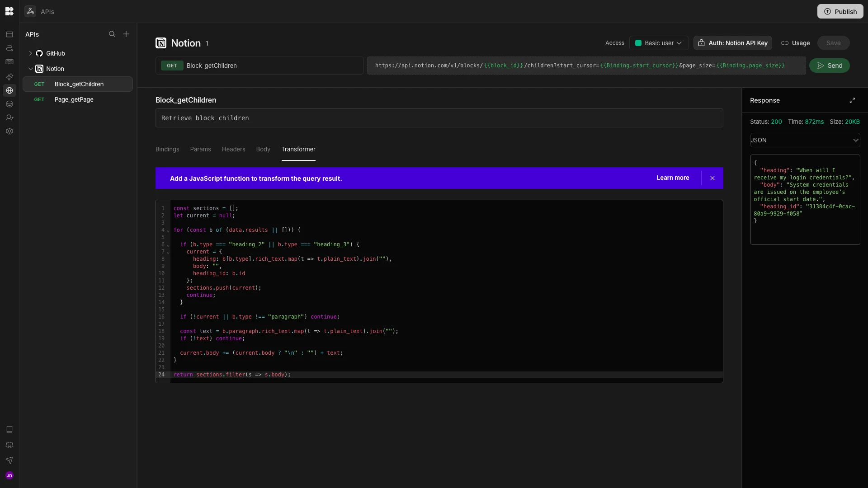868x488 pixels.
Task: Click the Send button
Action: [829, 66]
